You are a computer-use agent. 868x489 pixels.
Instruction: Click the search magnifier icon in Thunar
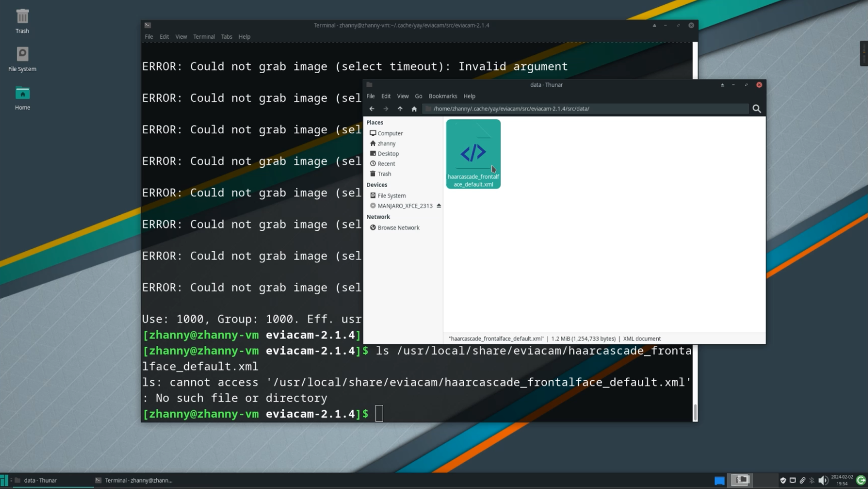(756, 109)
